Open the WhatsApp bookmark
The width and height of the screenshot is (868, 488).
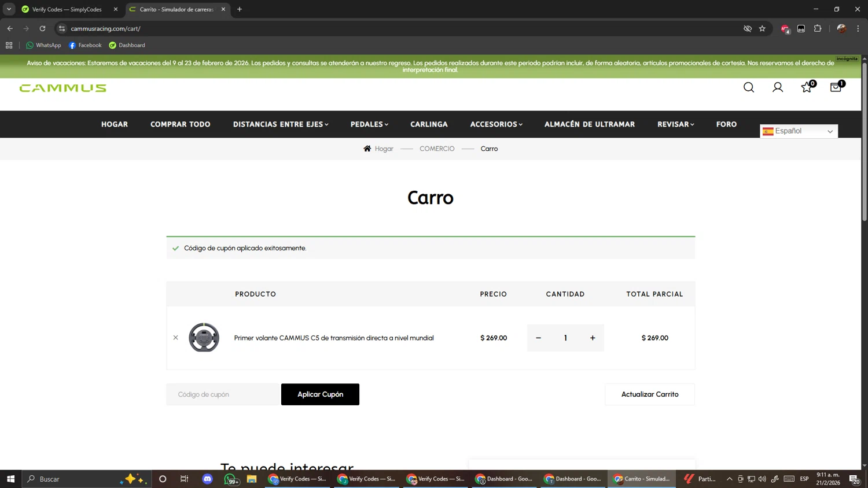[x=43, y=45]
